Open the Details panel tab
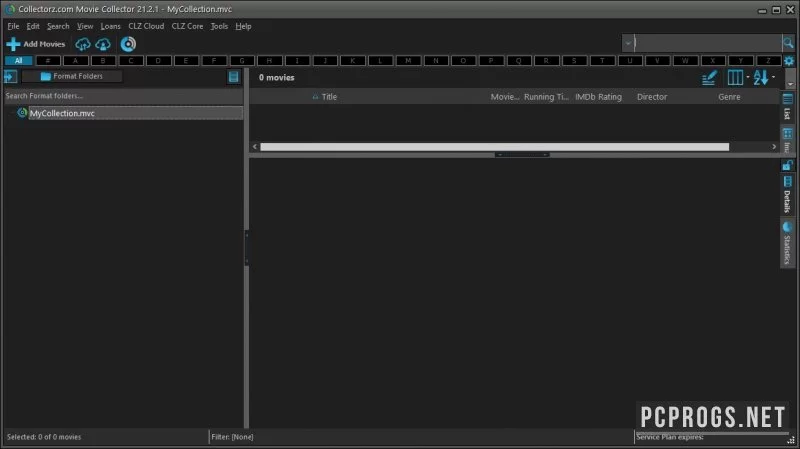 click(787, 194)
